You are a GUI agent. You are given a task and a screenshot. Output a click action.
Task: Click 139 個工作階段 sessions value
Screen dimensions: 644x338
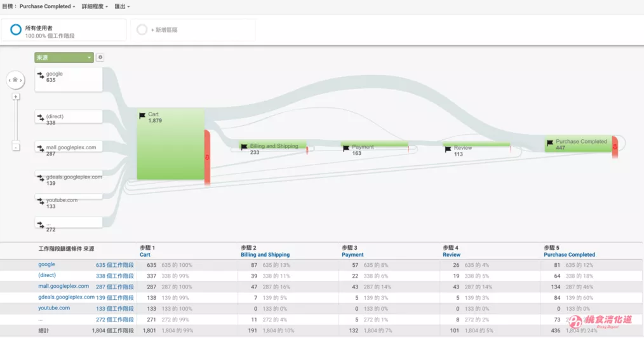pyautogui.click(x=115, y=298)
